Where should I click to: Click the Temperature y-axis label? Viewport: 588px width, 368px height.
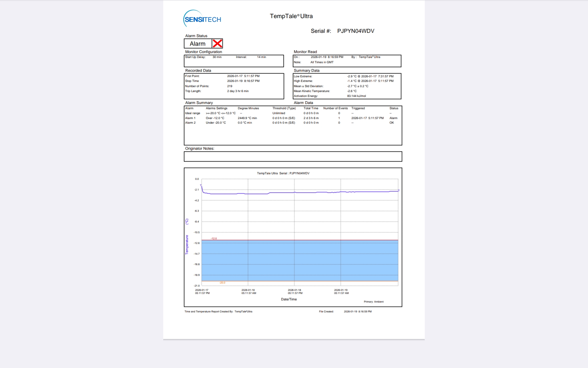pos(187,244)
